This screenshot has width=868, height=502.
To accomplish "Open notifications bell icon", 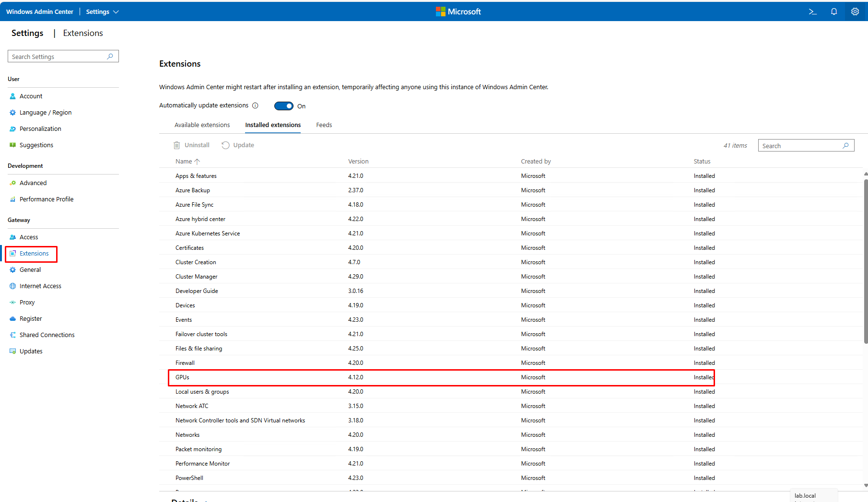I will tap(834, 12).
